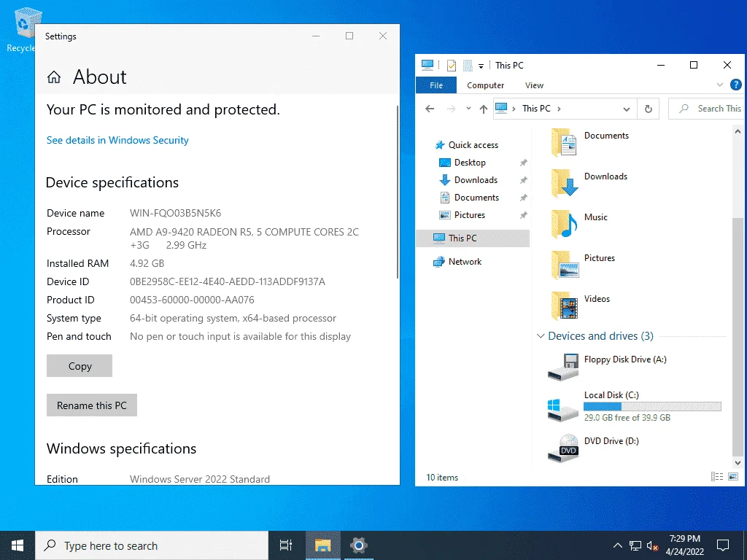Viewport: 747px width, 560px height.
Task: Click the Forward arrow in Explorer
Action: coord(451,109)
